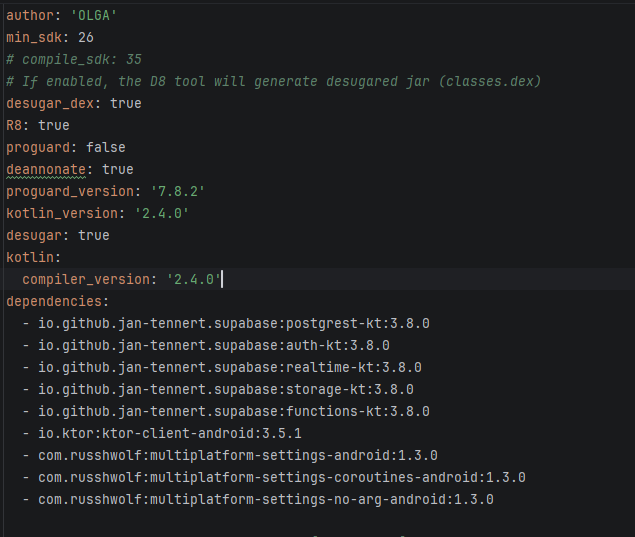Select the min_sdk value 26
This screenshot has width=635, height=537.
[x=86, y=38]
